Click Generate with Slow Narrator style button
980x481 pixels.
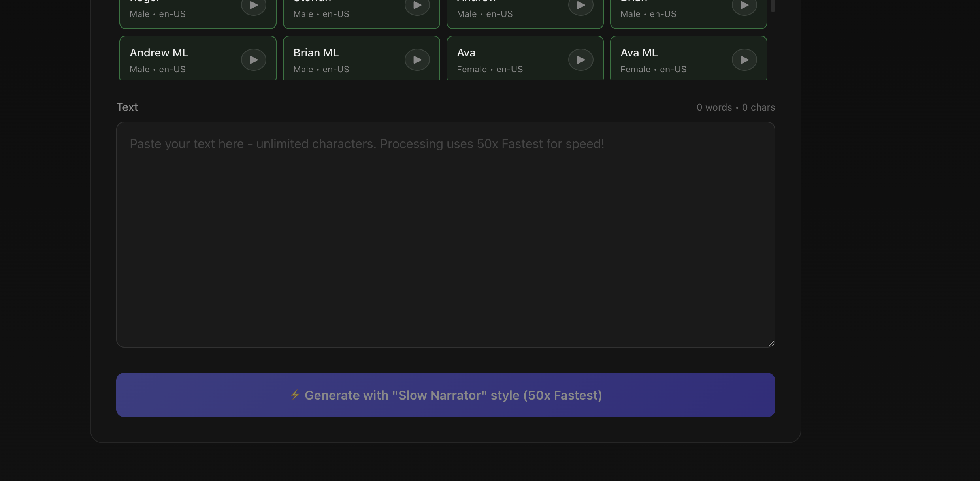pos(446,395)
